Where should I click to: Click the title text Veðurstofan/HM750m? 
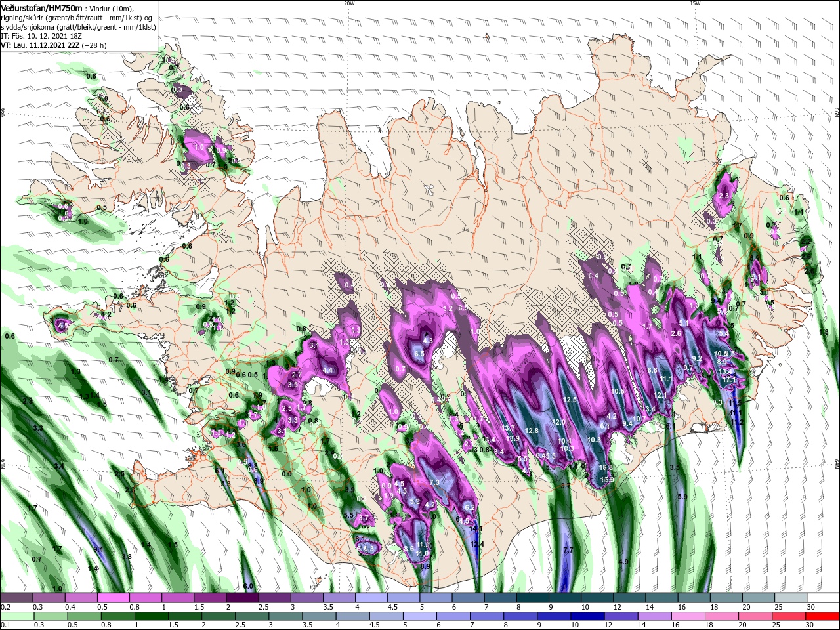pyautogui.click(x=41, y=7)
